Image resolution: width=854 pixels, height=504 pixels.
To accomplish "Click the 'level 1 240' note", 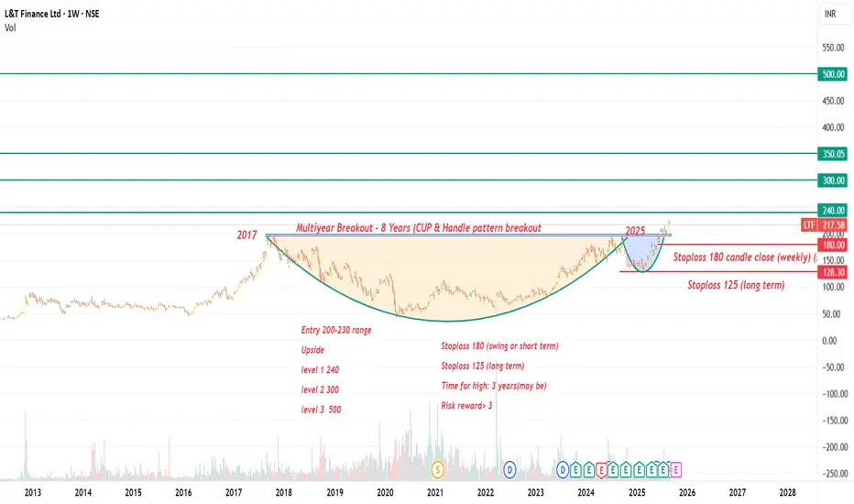I will point(320,370).
